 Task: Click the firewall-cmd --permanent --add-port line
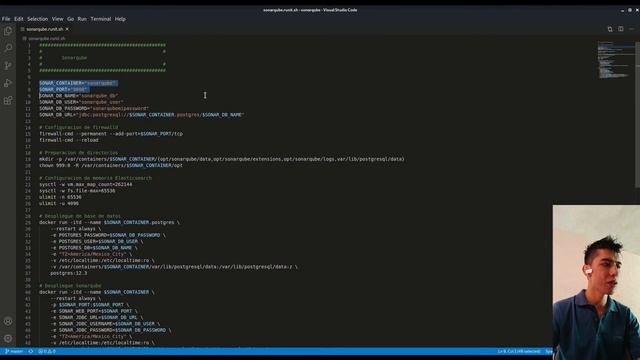[x=111, y=133]
